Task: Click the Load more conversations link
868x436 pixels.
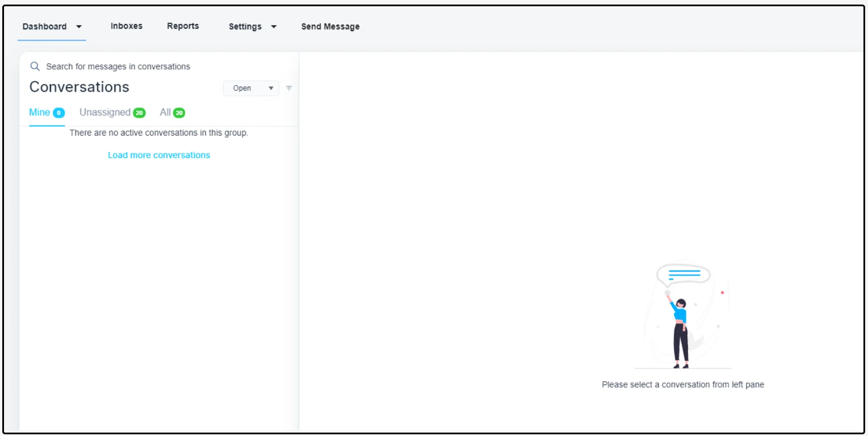Action: [x=159, y=155]
